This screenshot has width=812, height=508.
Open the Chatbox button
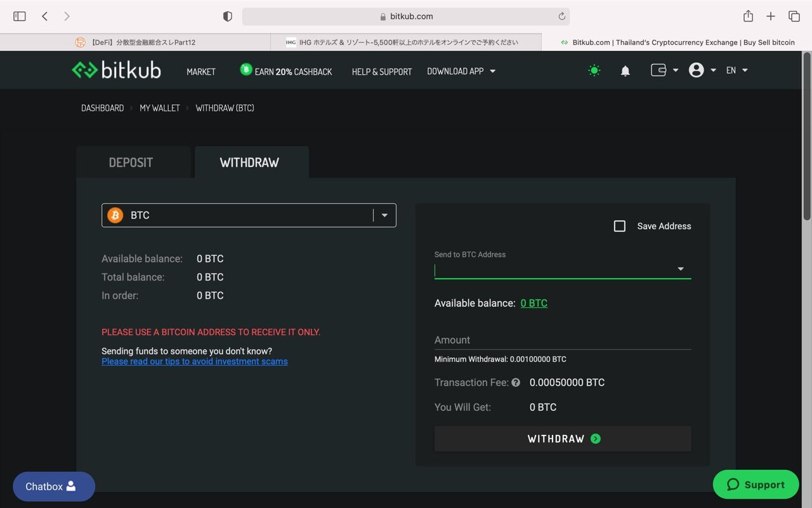(54, 486)
